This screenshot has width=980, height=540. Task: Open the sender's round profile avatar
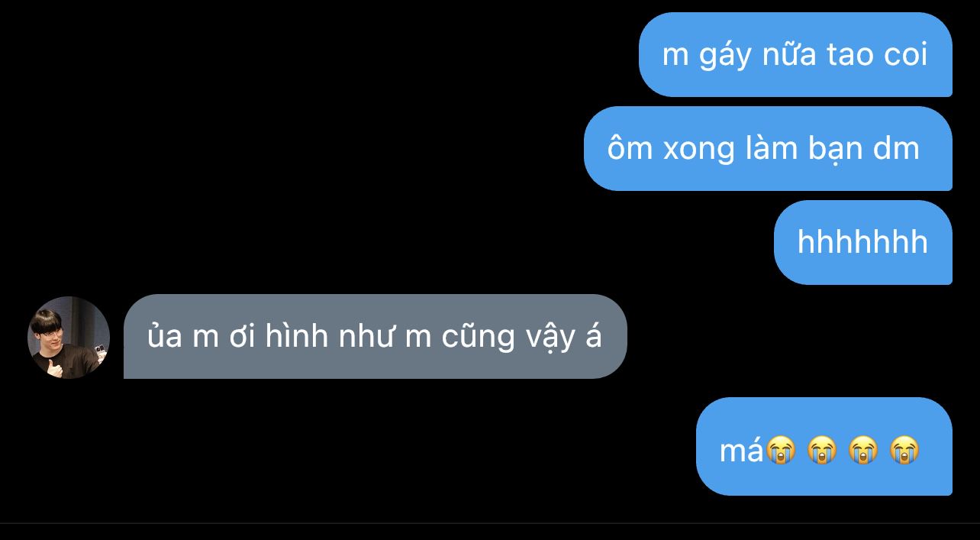coord(69,338)
